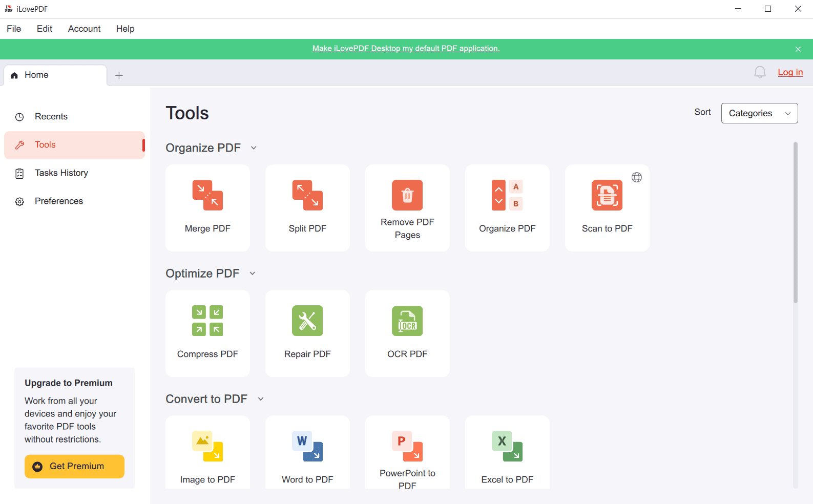The image size is (813, 504).
Task: Click the Repair PDF label
Action: [307, 354]
